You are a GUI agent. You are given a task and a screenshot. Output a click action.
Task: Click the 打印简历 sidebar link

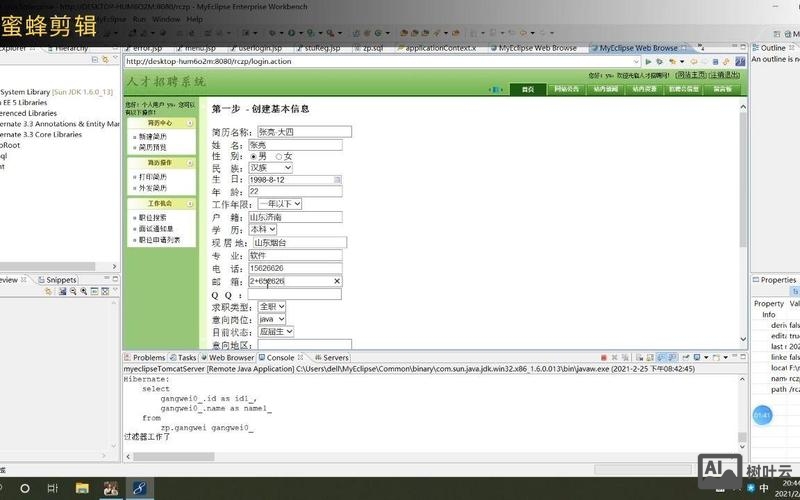153,177
